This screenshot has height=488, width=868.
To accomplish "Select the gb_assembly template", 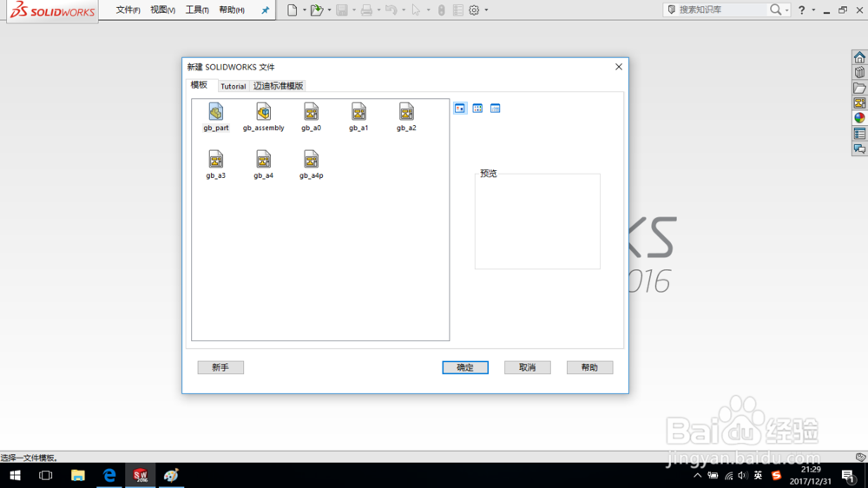I will (264, 117).
